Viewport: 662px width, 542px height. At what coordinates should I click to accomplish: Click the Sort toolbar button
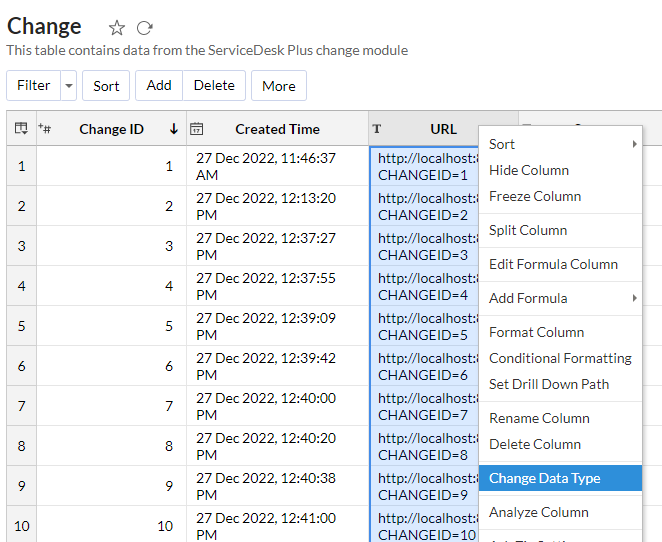coord(106,86)
